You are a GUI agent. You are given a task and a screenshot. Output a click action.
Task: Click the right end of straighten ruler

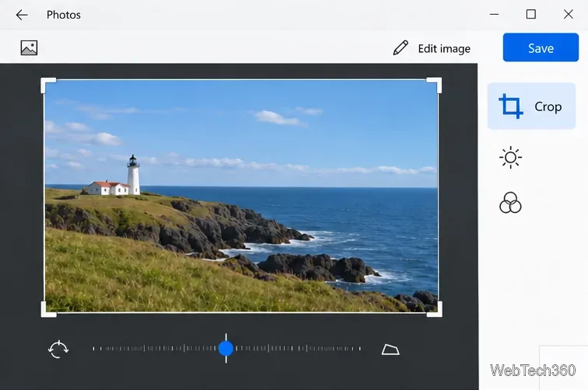point(360,348)
